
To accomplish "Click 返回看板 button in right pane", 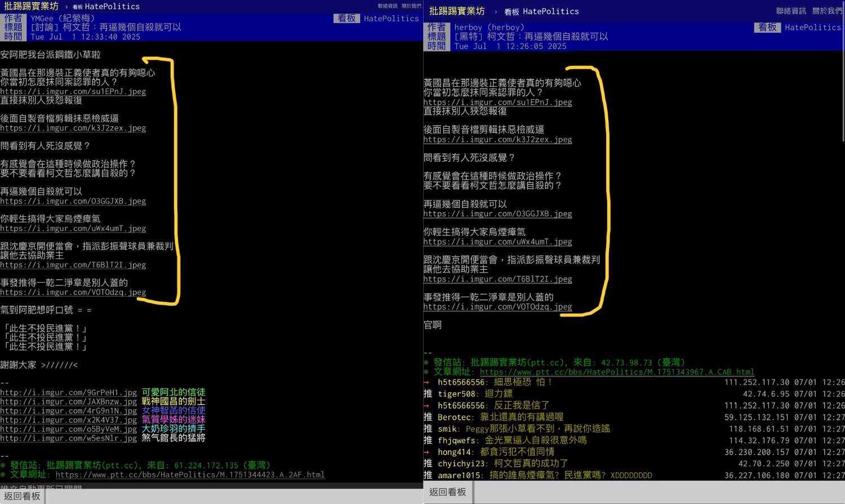I will pyautogui.click(x=448, y=492).
